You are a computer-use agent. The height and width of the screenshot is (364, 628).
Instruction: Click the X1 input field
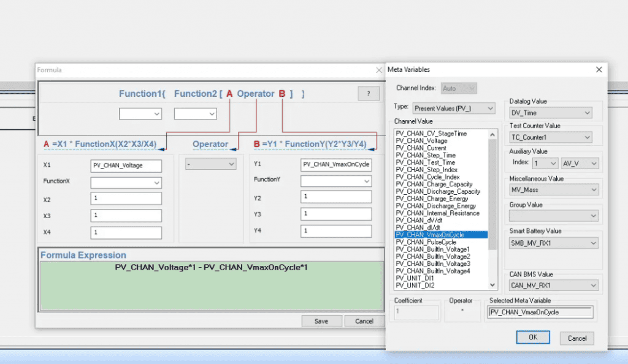pos(126,165)
